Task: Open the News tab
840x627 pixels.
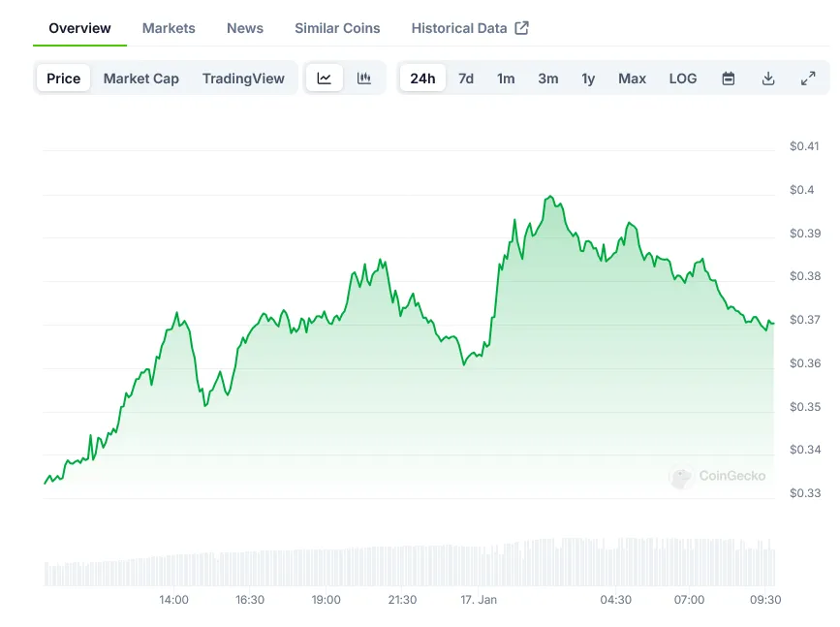Action: (x=244, y=28)
